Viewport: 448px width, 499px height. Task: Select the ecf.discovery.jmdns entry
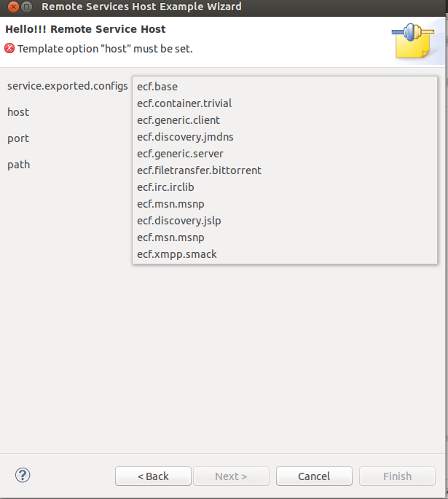[185, 137]
